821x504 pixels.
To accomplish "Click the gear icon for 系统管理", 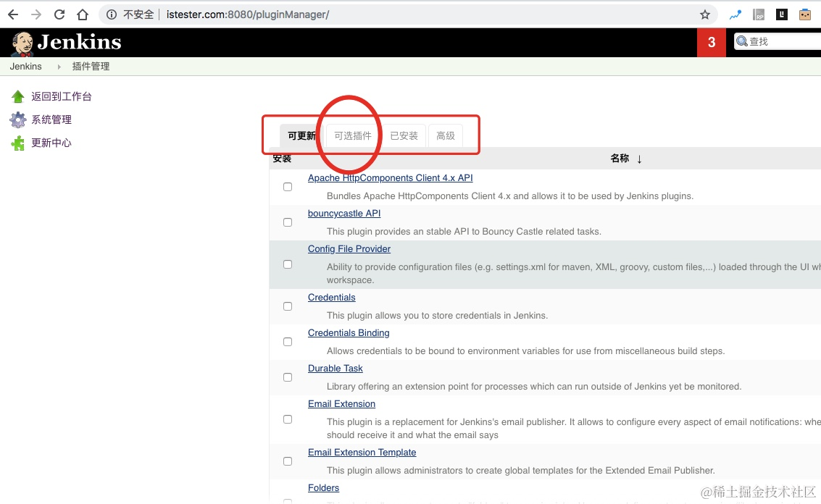I will click(x=18, y=120).
